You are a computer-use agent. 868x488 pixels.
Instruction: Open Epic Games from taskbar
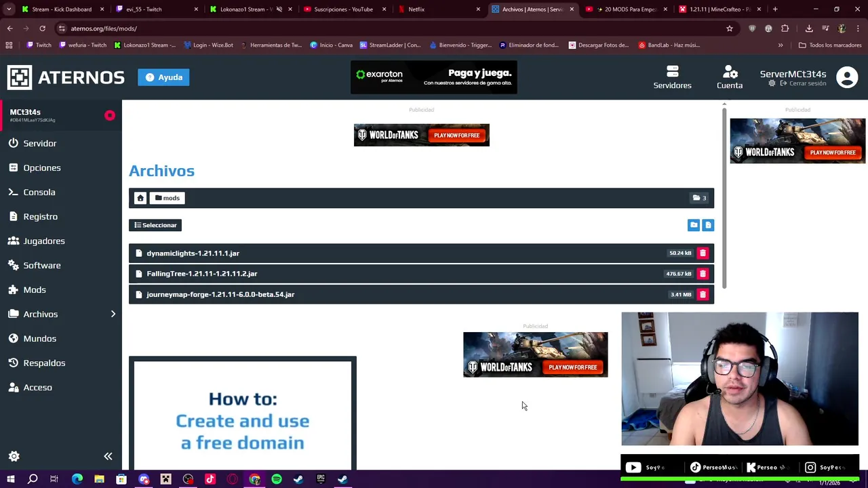point(321,479)
